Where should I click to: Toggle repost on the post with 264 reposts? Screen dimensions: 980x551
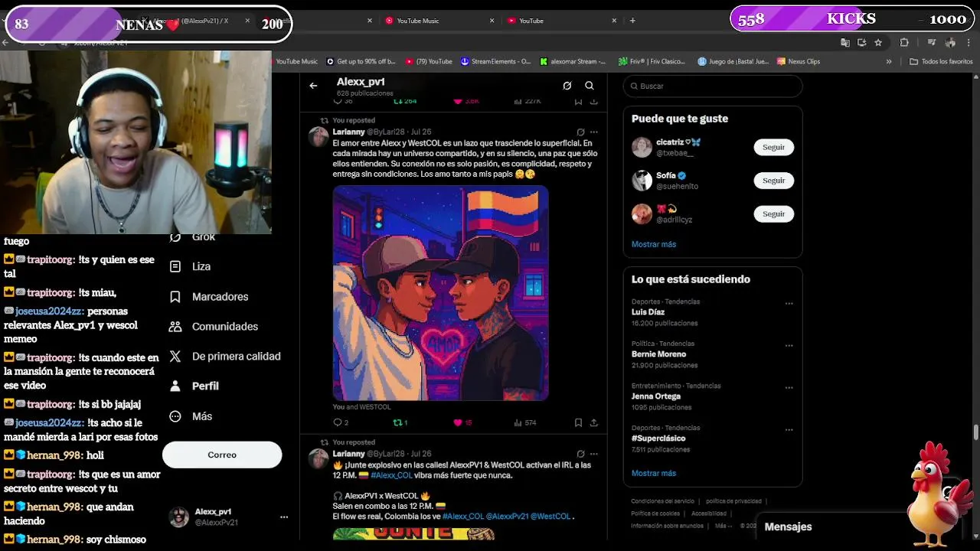[x=405, y=101]
